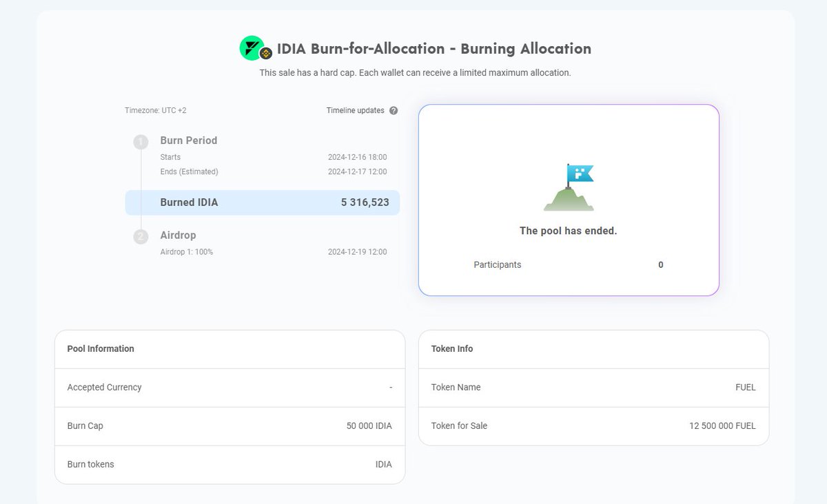Image resolution: width=827 pixels, height=504 pixels.
Task: Click the Accepted Currency row label
Action: [105, 387]
